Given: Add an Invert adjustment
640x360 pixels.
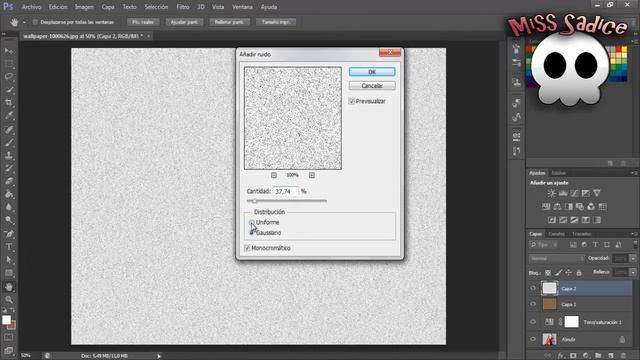Looking at the screenshot, I should [x=551, y=220].
